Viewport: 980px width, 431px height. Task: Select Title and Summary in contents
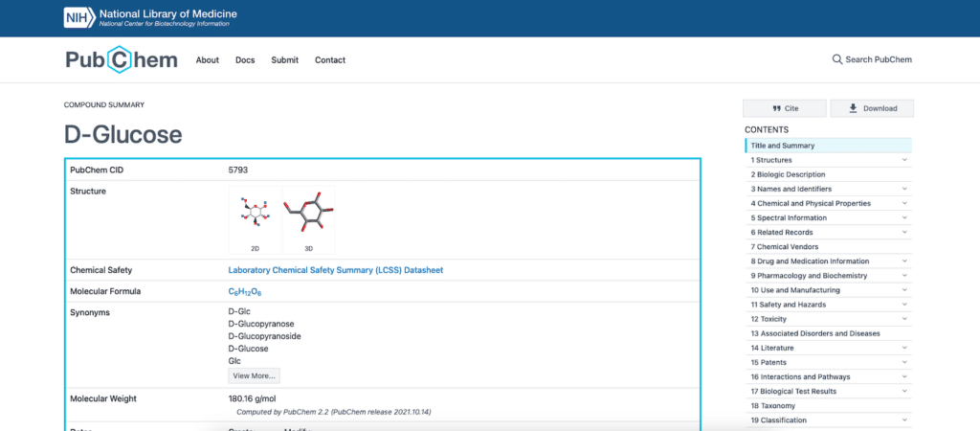(783, 146)
